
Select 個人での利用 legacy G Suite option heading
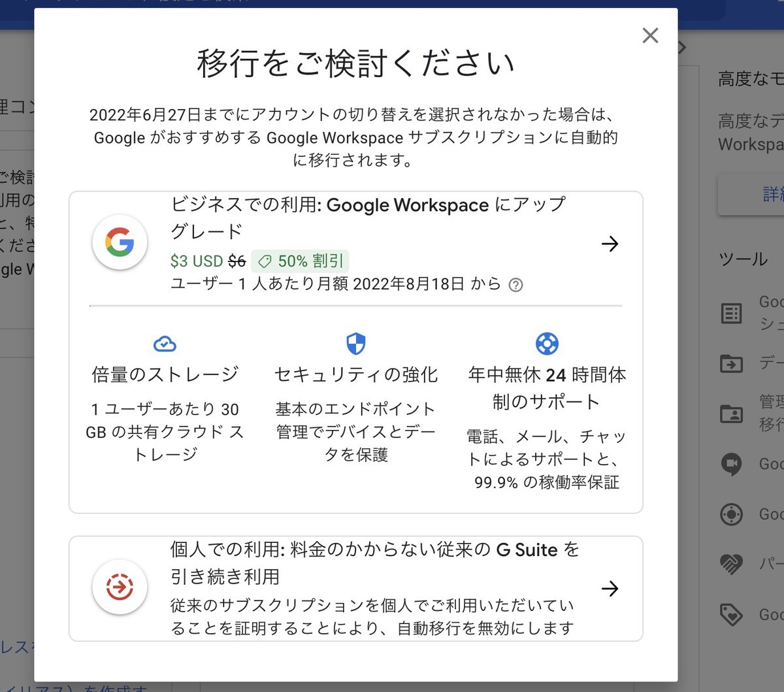(x=375, y=563)
